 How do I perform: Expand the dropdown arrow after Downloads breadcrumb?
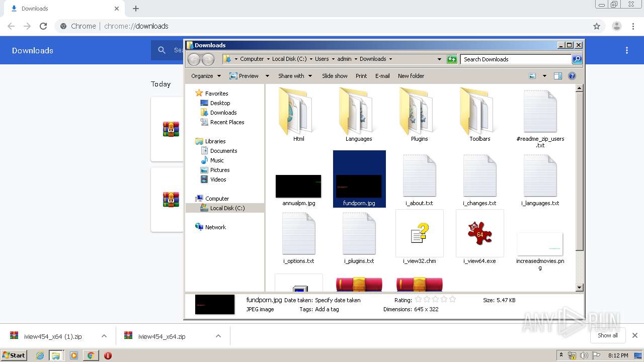(390, 59)
